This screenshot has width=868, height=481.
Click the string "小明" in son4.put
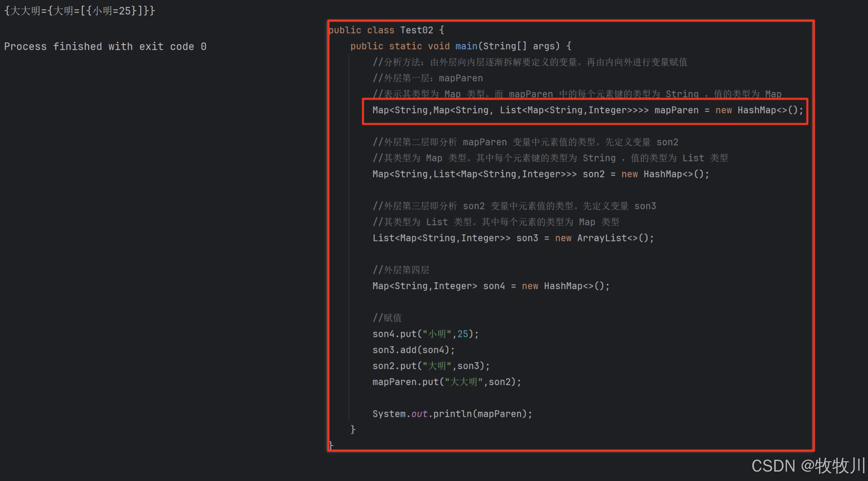[x=437, y=334]
